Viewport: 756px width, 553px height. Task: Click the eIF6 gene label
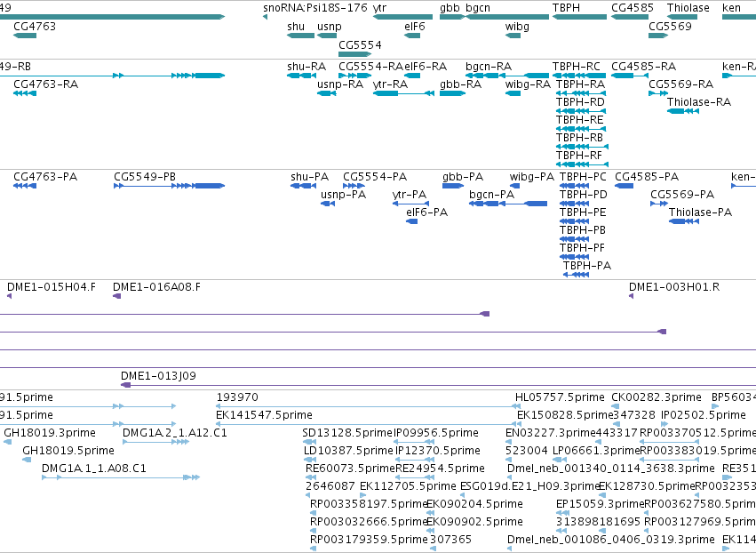coord(415,26)
